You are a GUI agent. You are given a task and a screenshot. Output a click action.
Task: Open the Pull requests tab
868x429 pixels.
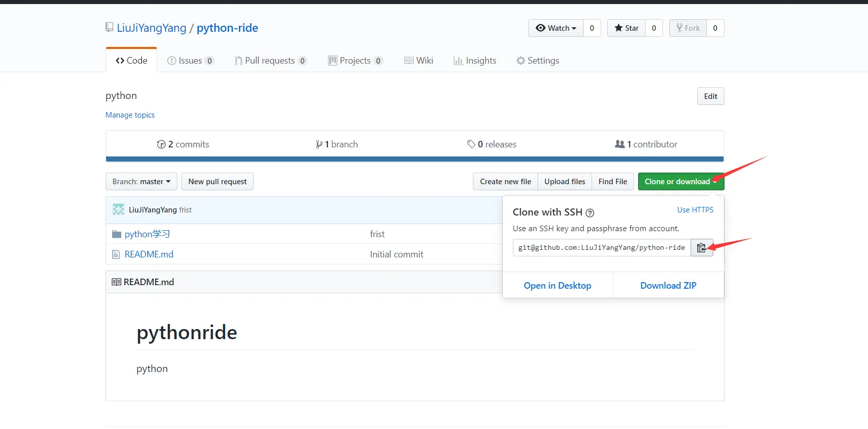[271, 61]
